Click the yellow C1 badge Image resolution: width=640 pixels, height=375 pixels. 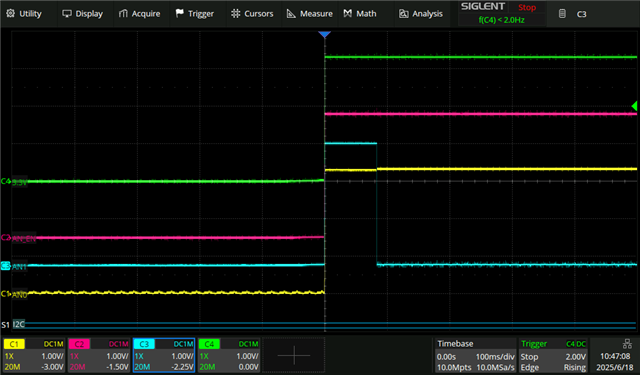(14, 344)
